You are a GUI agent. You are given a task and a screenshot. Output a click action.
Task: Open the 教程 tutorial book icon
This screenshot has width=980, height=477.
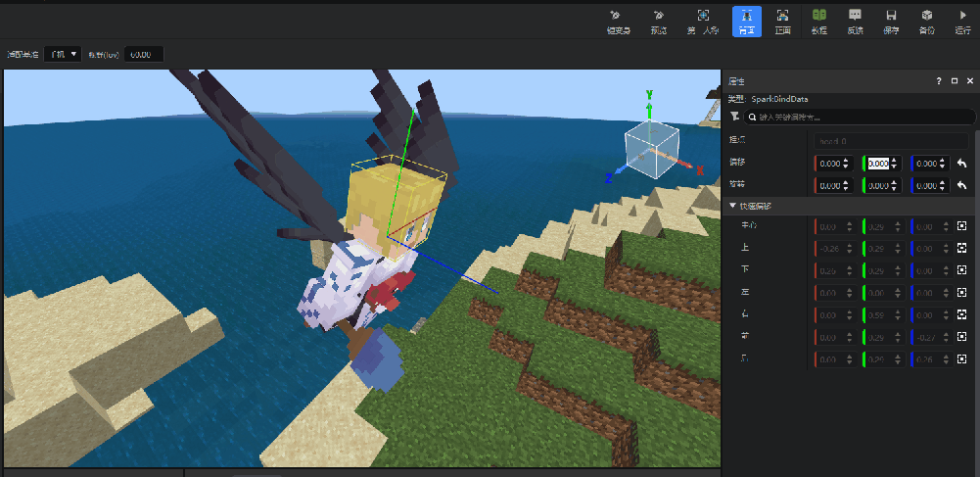818,22
